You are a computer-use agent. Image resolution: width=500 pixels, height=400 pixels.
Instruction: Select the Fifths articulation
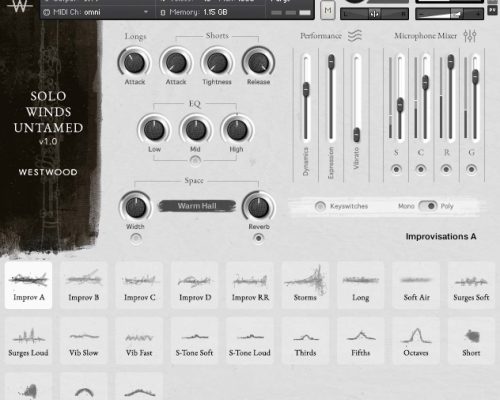(x=361, y=341)
